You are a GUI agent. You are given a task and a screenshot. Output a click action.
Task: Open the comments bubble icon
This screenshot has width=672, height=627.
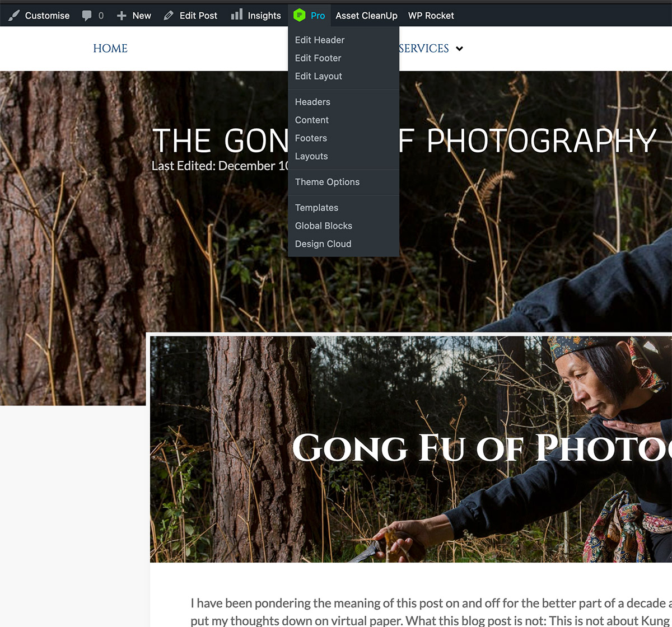pyautogui.click(x=87, y=16)
